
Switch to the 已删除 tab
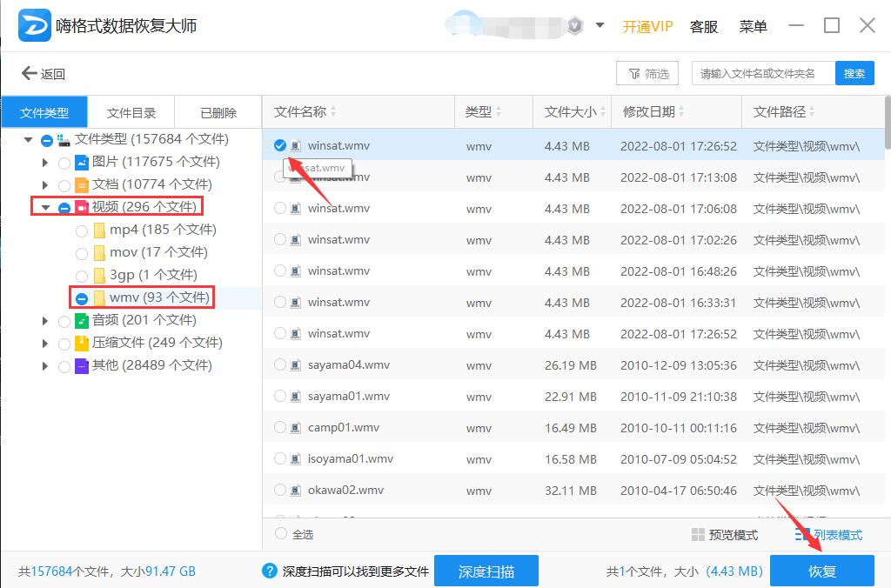pyautogui.click(x=218, y=111)
